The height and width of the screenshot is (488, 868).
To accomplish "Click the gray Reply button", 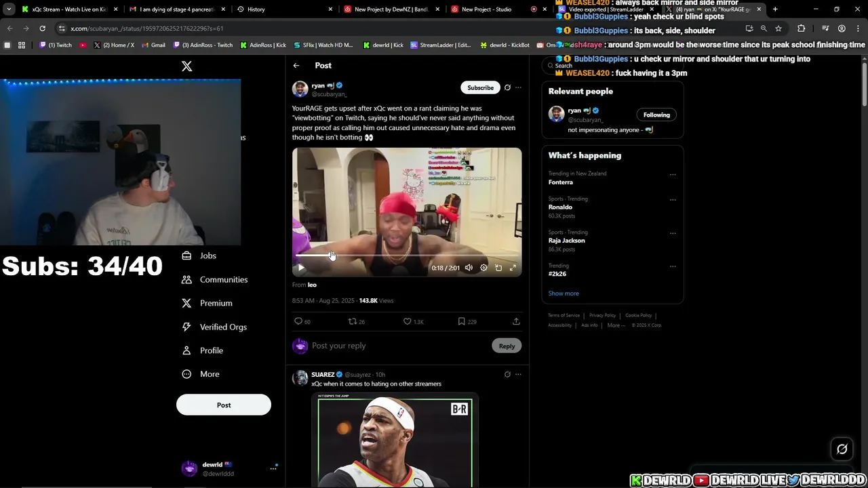I will (x=507, y=346).
